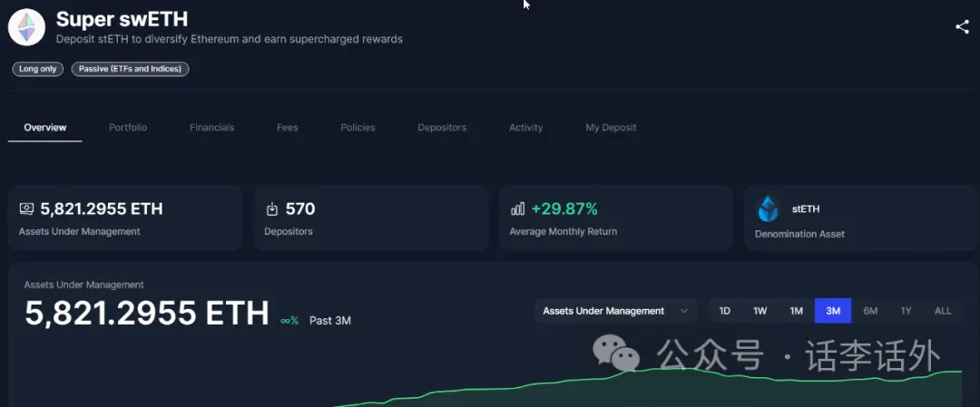Screen dimensions: 980x407
Task: Click the large 5,821.2955 ETH chart heading
Action: tap(147, 314)
